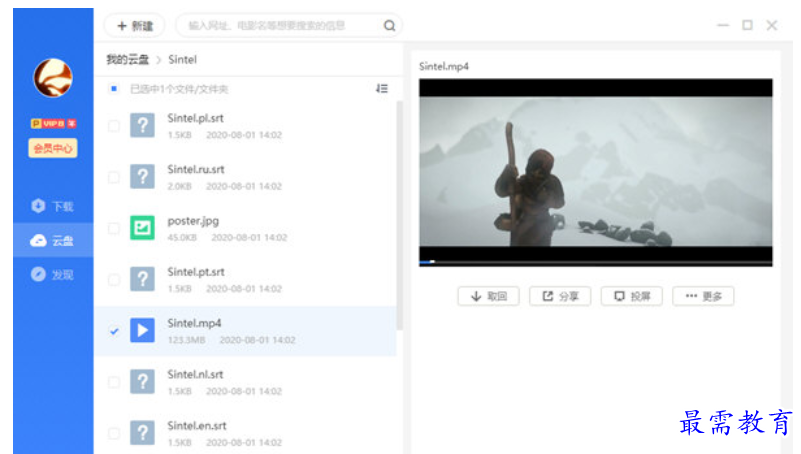Select the Sintel.pl.srt file name
This screenshot has height=454, width=801.
[196, 118]
